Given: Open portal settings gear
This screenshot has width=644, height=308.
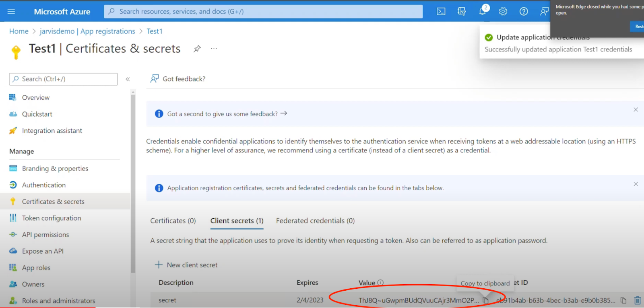Looking at the screenshot, I should point(503,12).
